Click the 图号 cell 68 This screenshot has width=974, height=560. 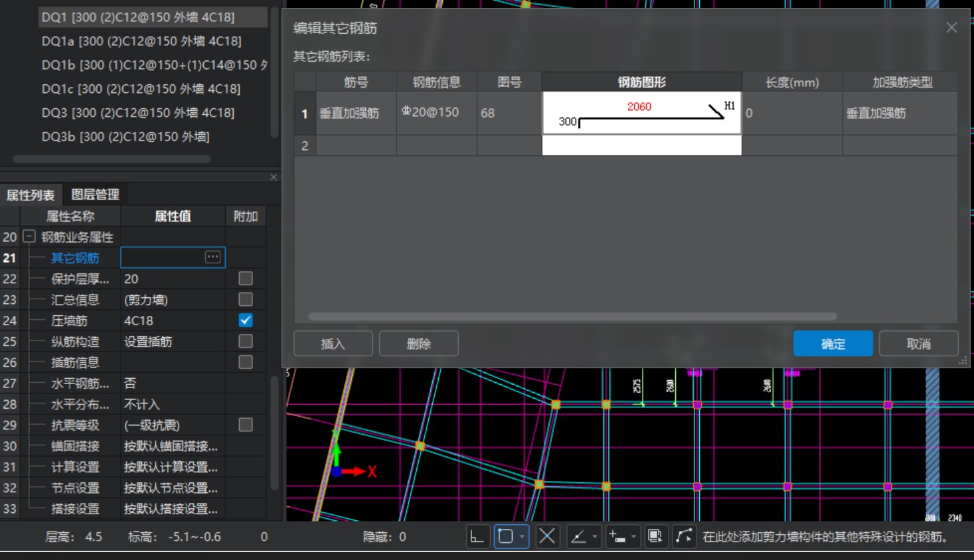click(509, 113)
